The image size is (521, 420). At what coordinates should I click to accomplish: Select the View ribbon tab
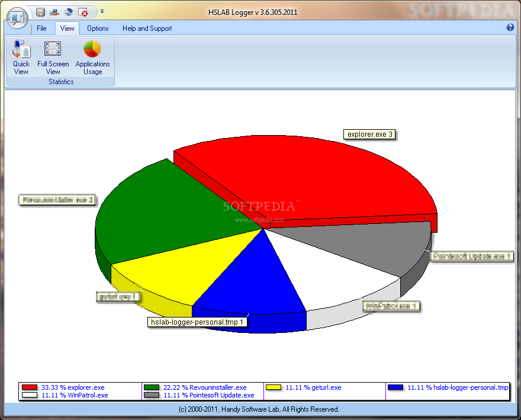pos(67,28)
